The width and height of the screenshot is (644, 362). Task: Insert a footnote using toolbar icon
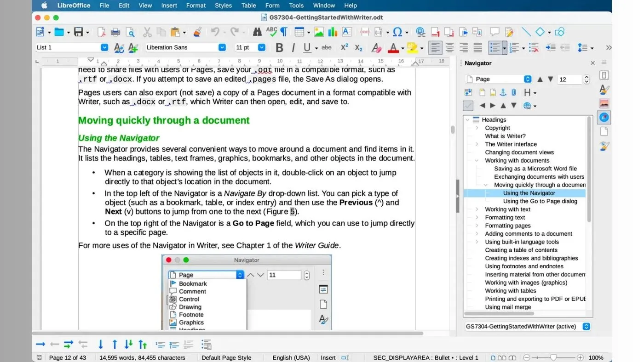tap(435, 32)
